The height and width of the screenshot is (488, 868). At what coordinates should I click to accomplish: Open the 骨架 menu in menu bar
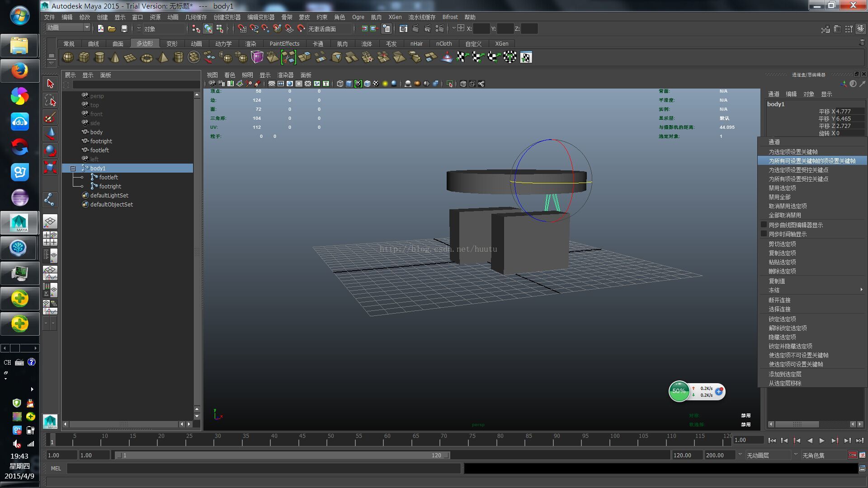pos(287,17)
